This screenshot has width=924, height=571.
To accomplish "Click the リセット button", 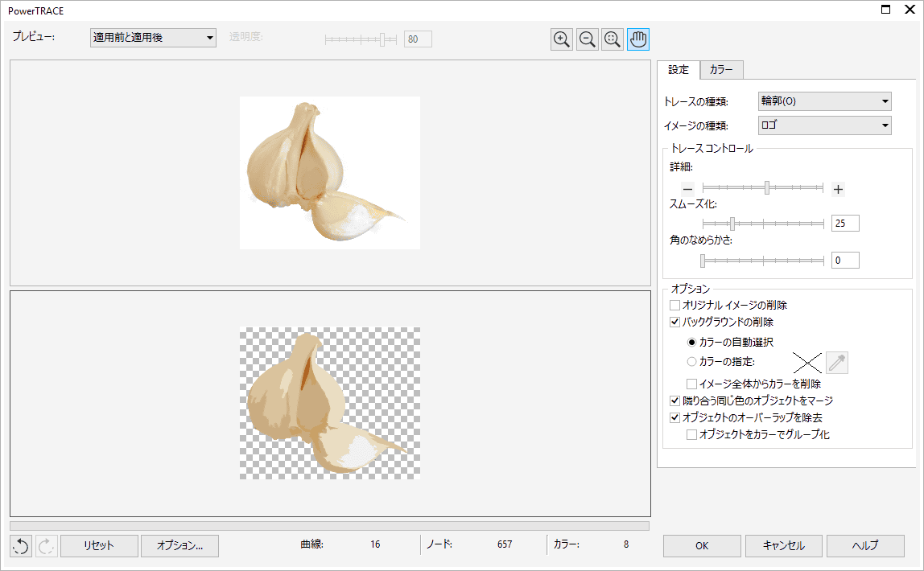I will [99, 546].
